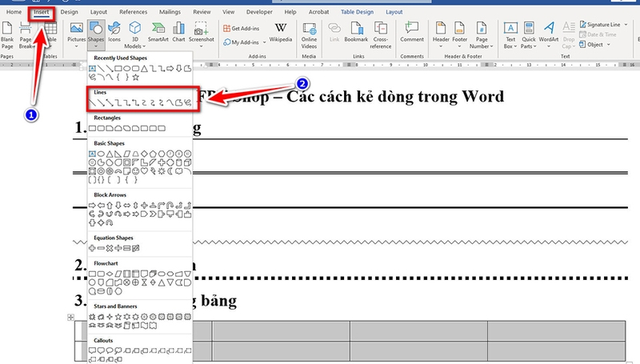Viewport: 640px width, 364px height.
Task: Pick the Curve shape under Lines
Action: tap(170, 102)
